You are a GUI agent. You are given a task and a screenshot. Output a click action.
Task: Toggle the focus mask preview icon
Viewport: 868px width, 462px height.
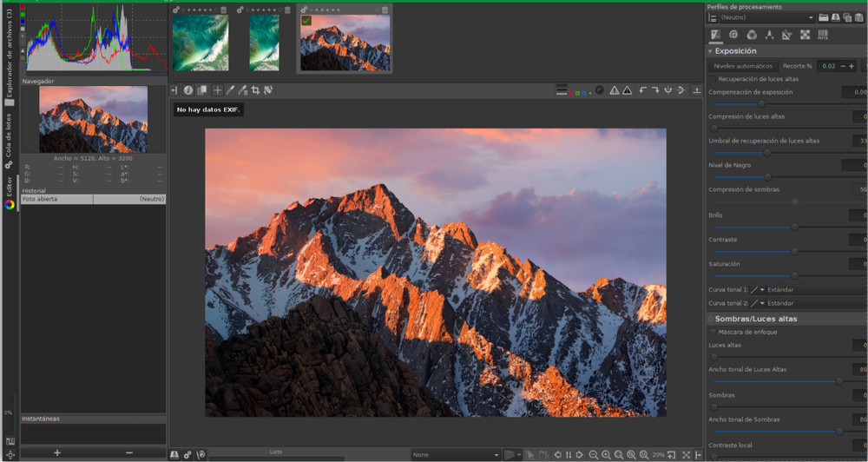point(600,90)
